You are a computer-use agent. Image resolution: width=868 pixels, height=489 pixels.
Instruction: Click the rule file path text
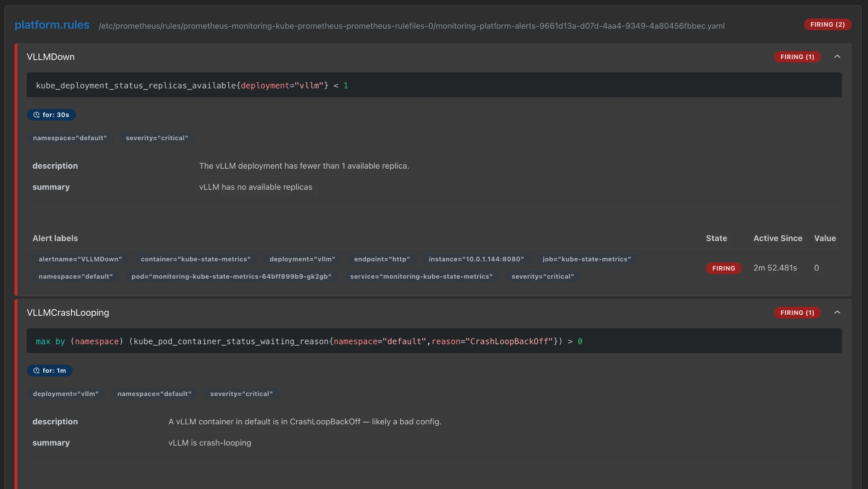(x=411, y=26)
